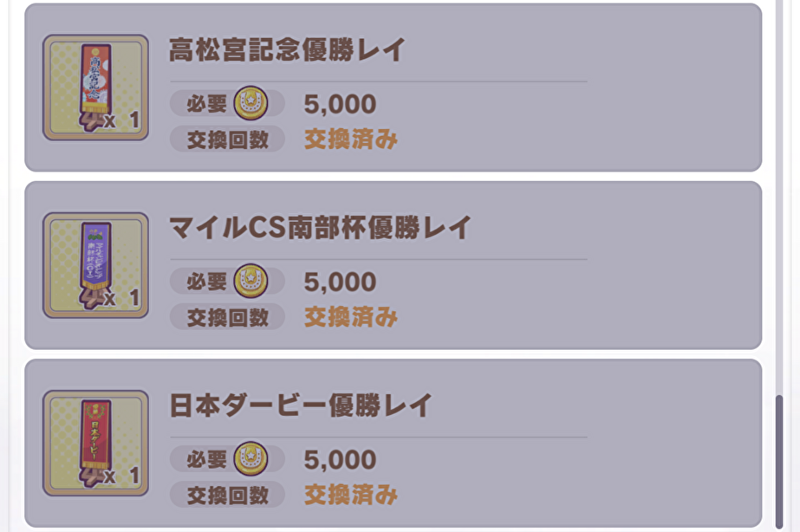The image size is (800, 532).
Task: Click the 5,000 price in the 日本ダービー card
Action: [340, 460]
